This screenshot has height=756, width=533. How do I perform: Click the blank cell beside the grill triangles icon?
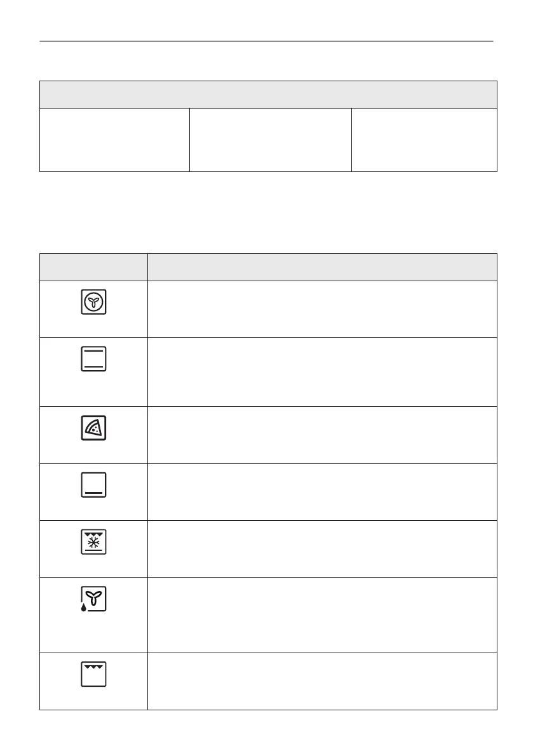[321, 681]
